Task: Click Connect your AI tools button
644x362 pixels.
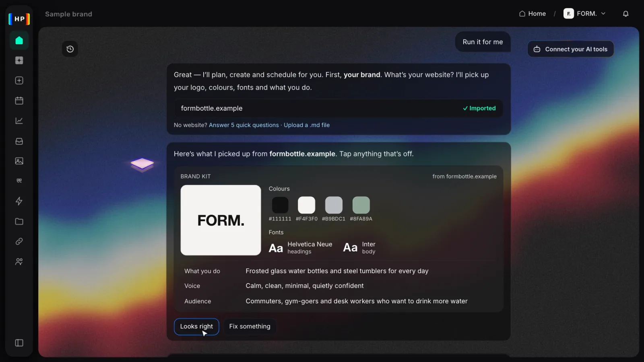Action: [570, 49]
